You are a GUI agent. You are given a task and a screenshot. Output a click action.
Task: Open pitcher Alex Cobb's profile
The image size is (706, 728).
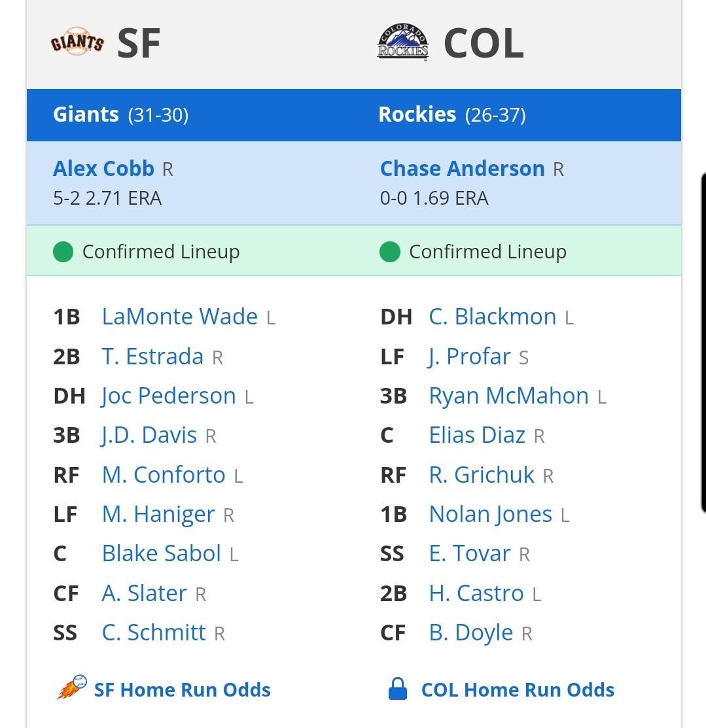tap(103, 169)
